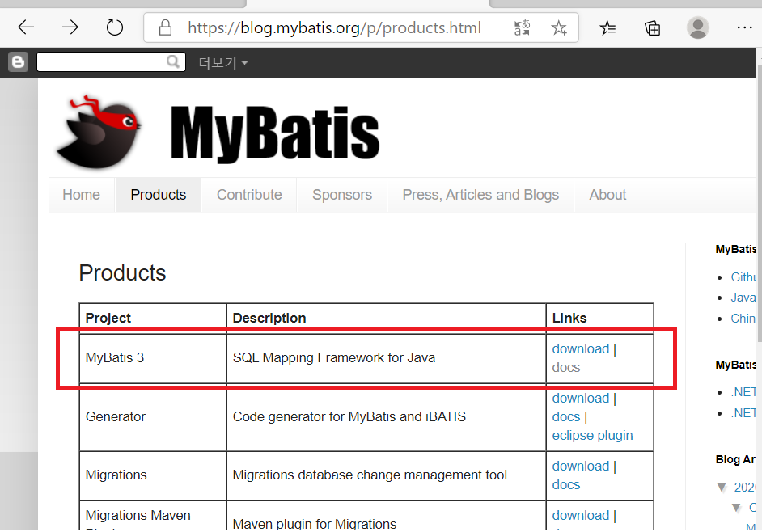Open the About tab

[x=607, y=195]
